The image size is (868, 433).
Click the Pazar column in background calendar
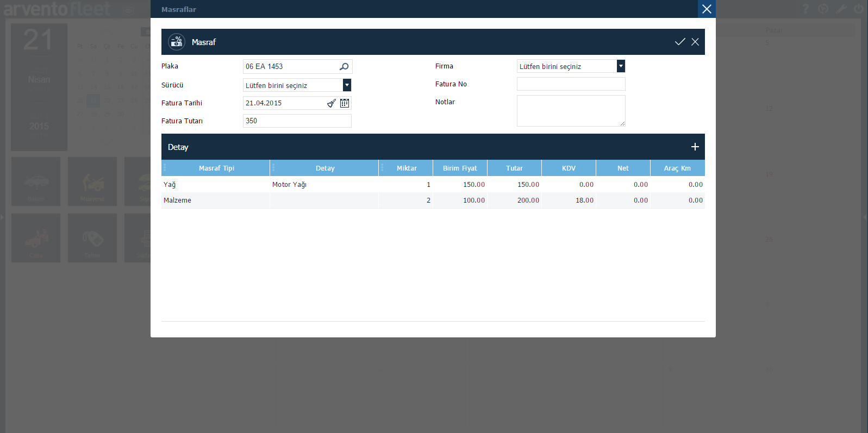pos(774,30)
